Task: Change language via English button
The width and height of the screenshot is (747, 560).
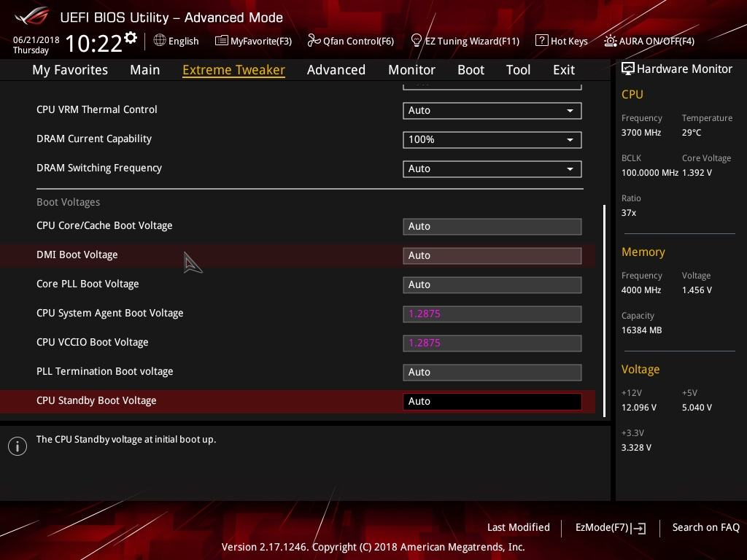Action: click(183, 41)
